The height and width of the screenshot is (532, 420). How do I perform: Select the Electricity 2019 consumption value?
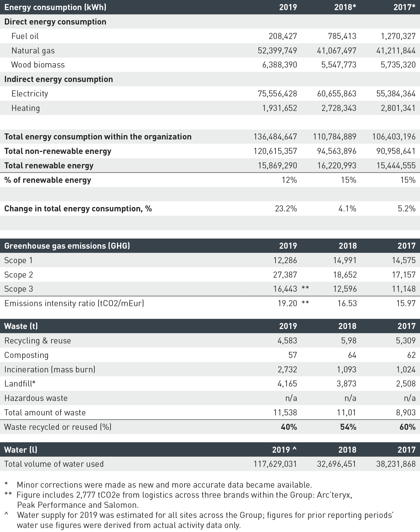coord(277,94)
